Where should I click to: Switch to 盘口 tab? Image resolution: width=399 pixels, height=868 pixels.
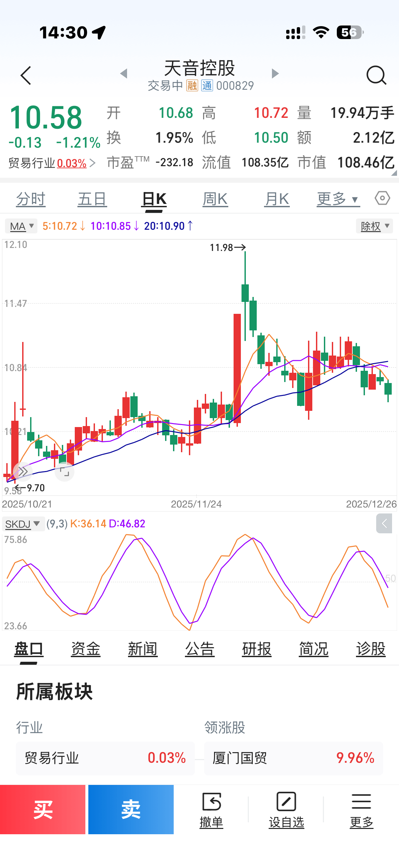pyautogui.click(x=29, y=649)
